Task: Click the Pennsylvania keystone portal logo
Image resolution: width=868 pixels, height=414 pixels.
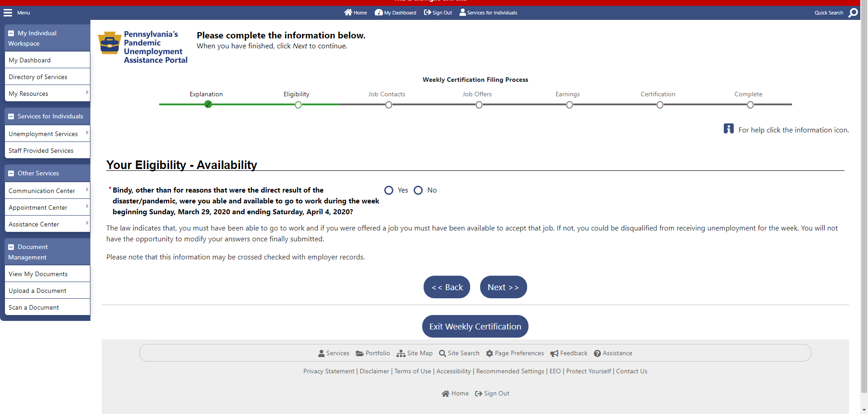Action: [x=109, y=43]
